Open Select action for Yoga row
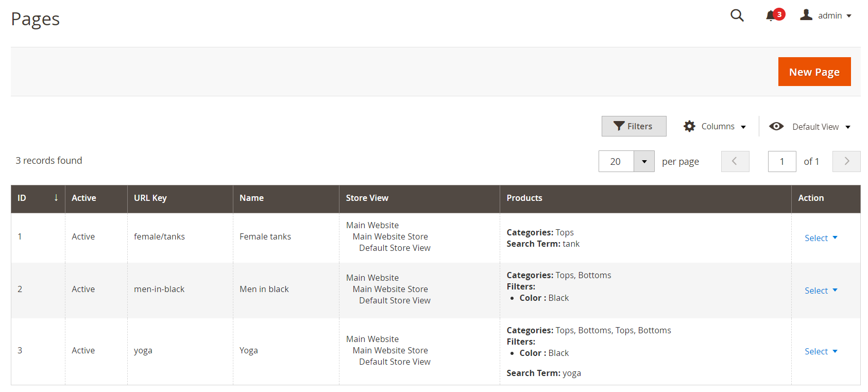The height and width of the screenshot is (392, 868). click(821, 351)
